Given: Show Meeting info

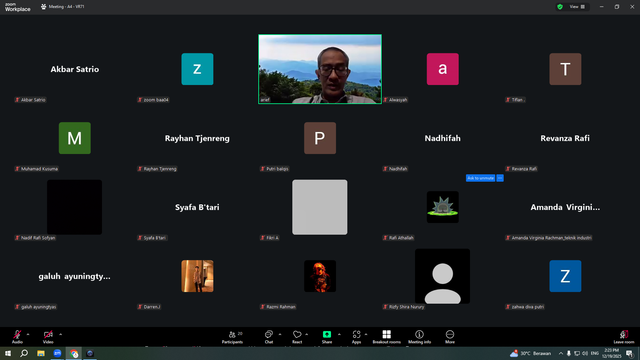Looking at the screenshot, I should pyautogui.click(x=419, y=337).
